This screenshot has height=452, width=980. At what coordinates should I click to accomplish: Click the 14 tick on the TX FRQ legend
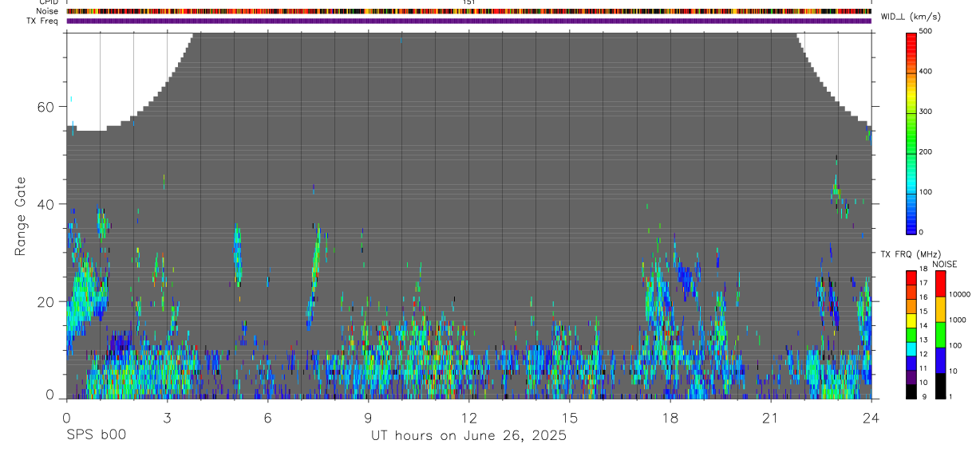(923, 325)
